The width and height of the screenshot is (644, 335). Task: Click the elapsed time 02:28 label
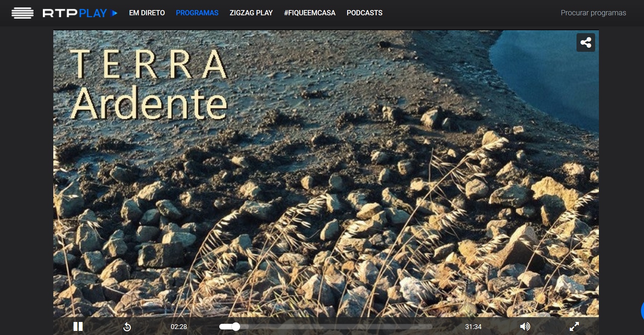(x=179, y=327)
